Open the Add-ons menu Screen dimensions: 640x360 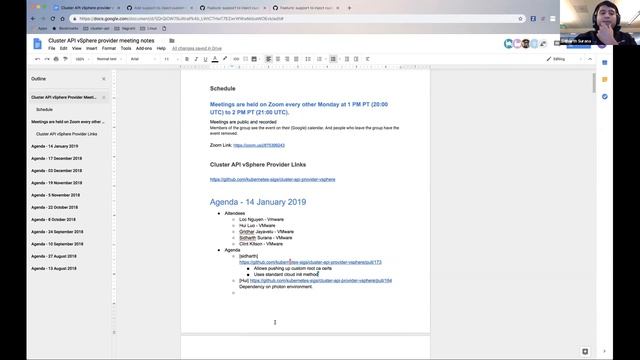click(x=144, y=49)
